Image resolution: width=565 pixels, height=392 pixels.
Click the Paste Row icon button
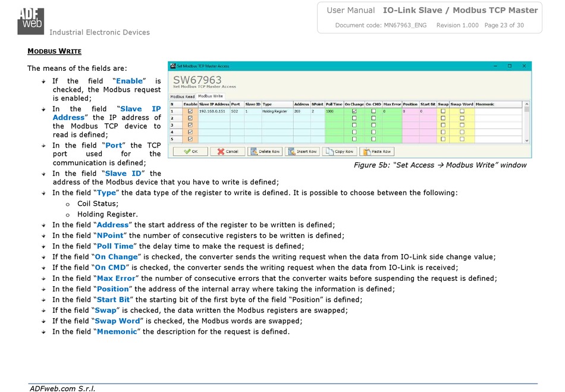(376, 152)
